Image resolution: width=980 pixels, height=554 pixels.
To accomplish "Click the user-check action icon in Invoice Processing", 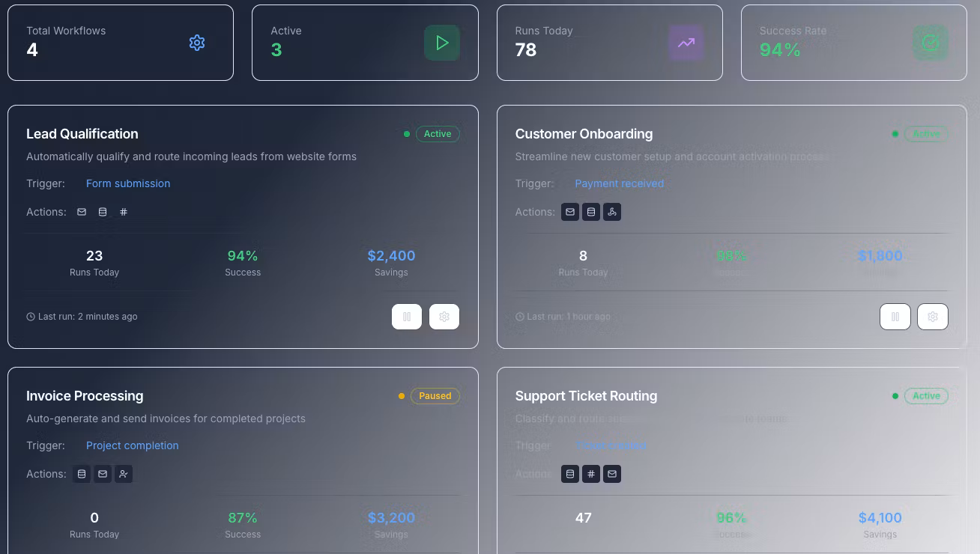I will [x=124, y=474].
